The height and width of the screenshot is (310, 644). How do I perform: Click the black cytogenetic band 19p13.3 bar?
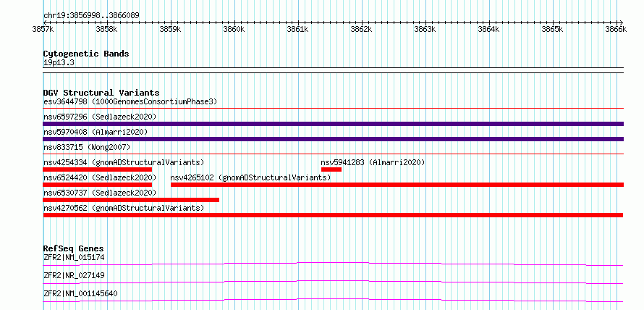(x=334, y=70)
